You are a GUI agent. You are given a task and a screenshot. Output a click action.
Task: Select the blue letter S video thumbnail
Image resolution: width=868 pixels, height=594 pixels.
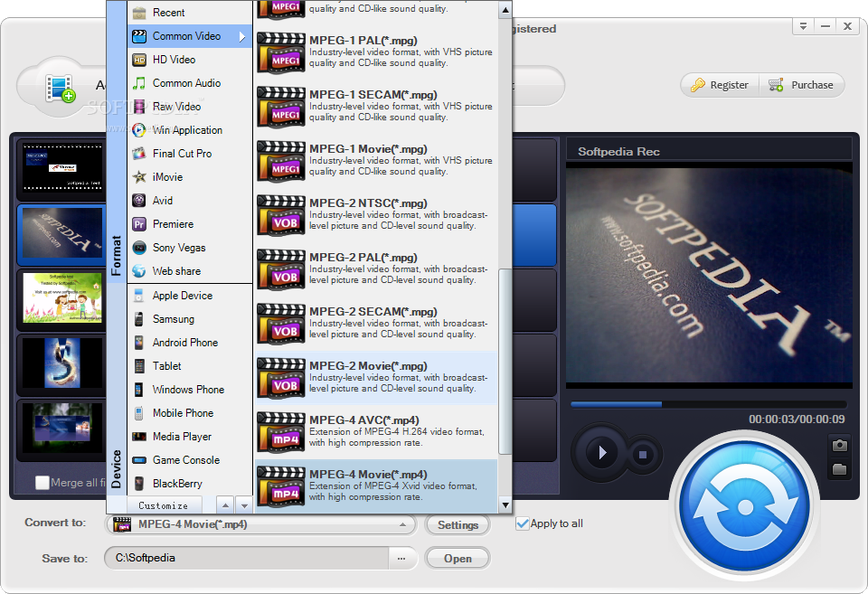62,363
